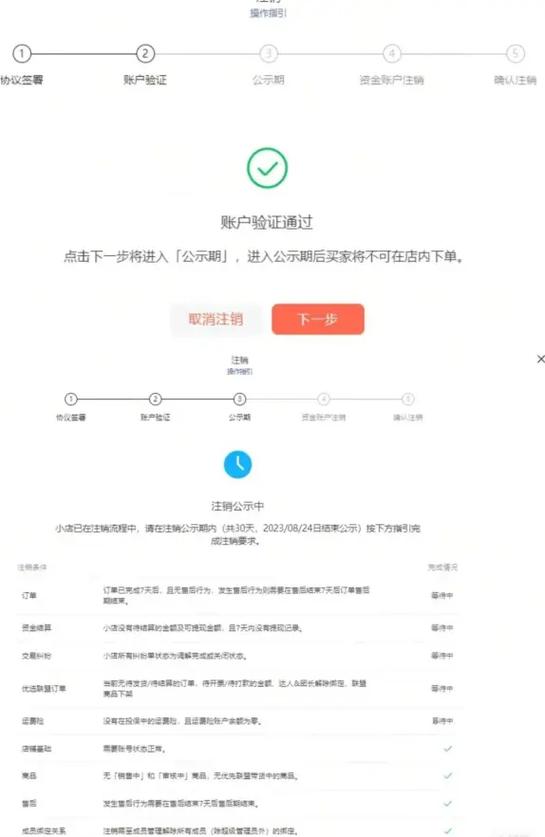Click step 1 circle in the 注销公示中 stepper
Image resolution: width=545 pixels, height=837 pixels.
click(x=71, y=399)
